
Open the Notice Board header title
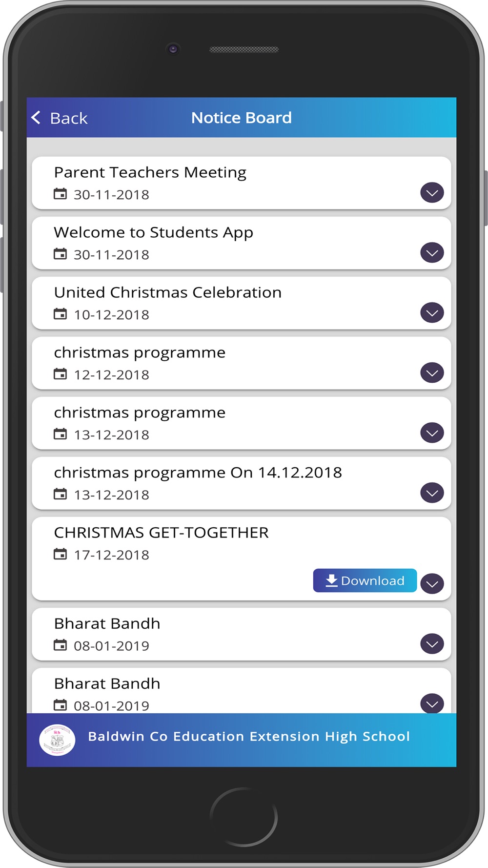coord(242,118)
